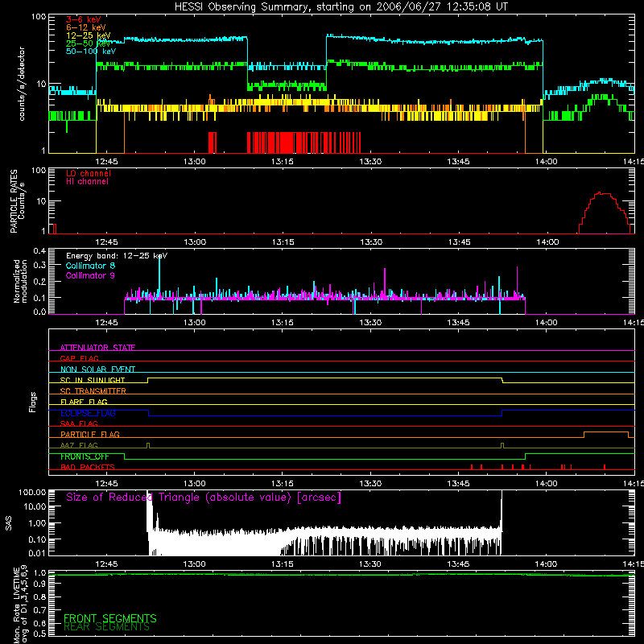This screenshot has height=644, width=644.
Task: Select the 6-12 keV legend label
Action: point(86,27)
